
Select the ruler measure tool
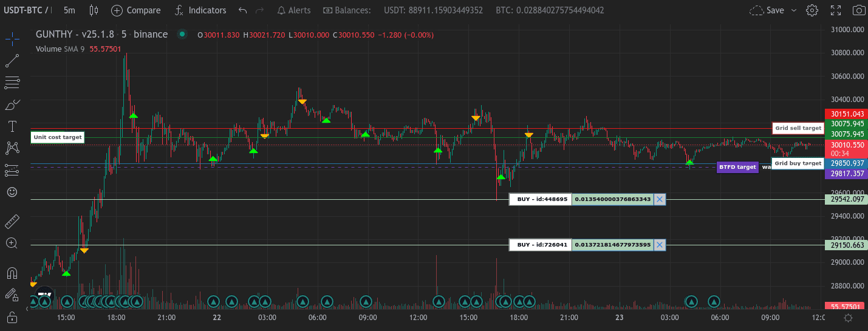12,221
